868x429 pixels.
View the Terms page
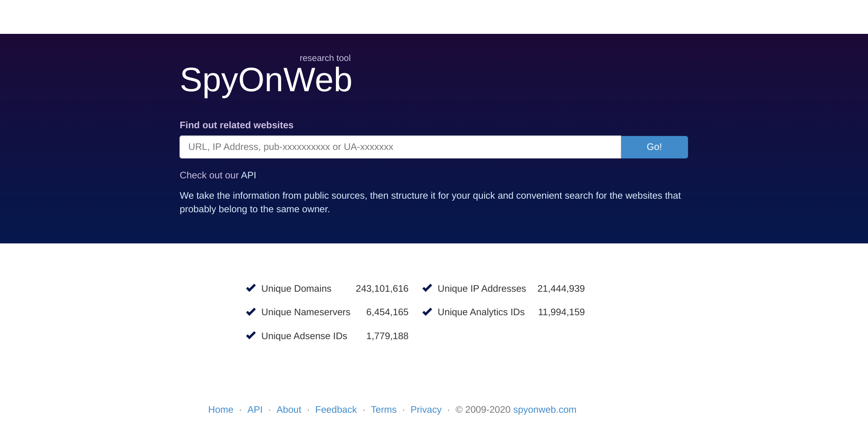pyautogui.click(x=383, y=410)
